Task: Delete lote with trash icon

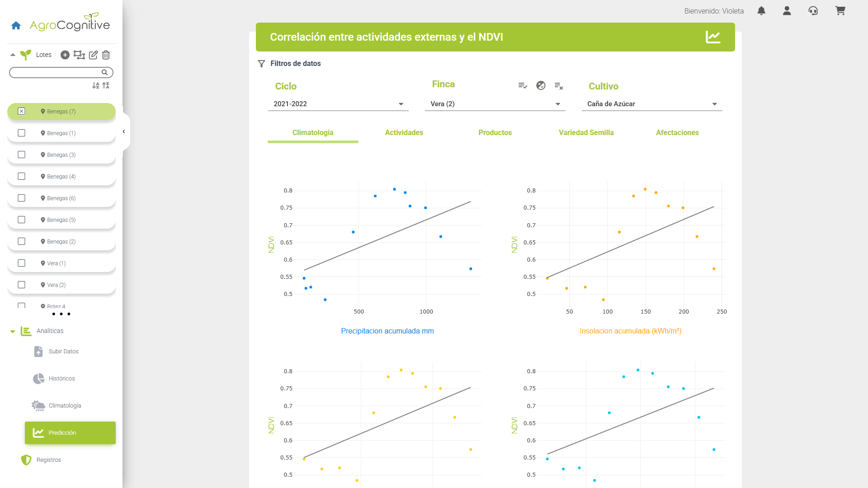Action: 106,55
